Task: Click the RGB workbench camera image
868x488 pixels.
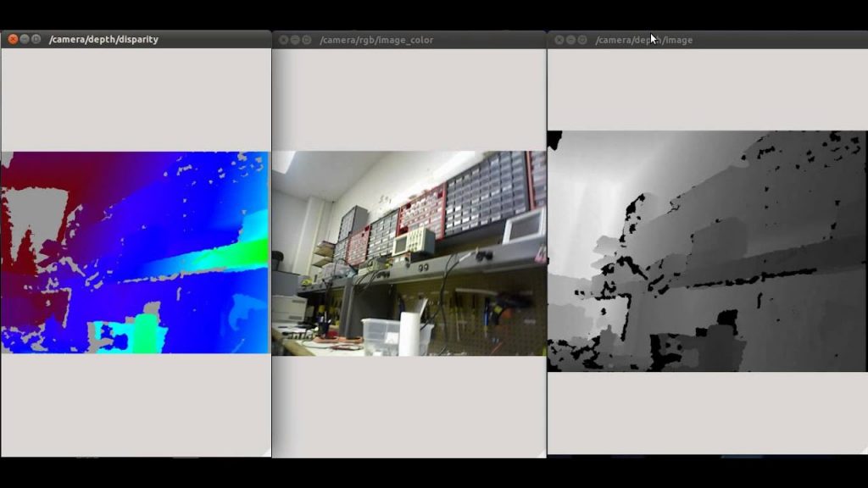Action: point(409,253)
